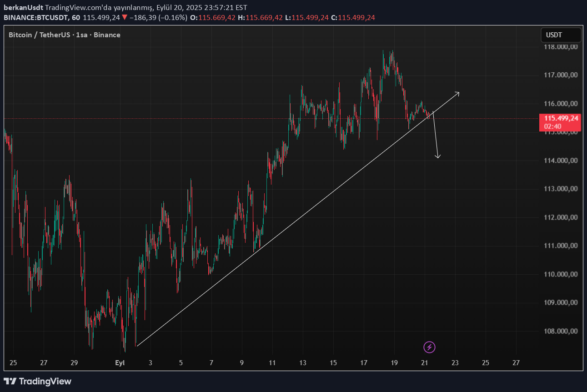The width and height of the screenshot is (587, 392).
Task: Select the BINANCE:BTCUSDT symbol text
Action: click(36, 17)
